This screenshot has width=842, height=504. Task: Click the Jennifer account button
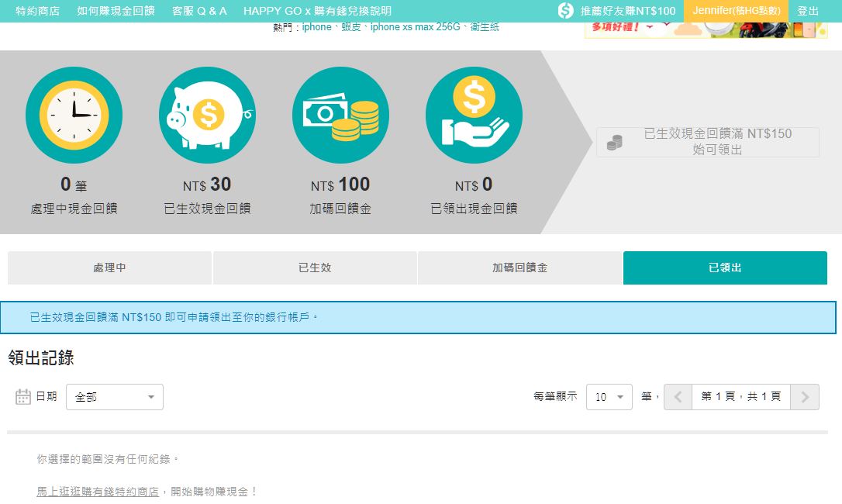736,11
